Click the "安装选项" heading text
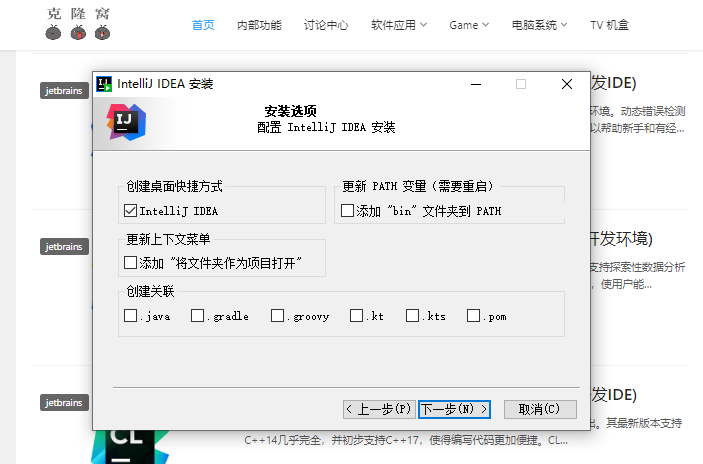703x464 pixels. [291, 111]
